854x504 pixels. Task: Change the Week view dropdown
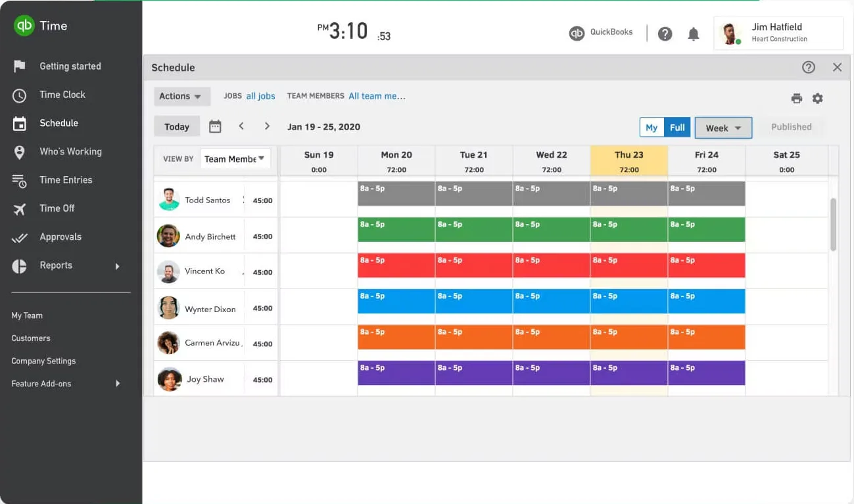point(723,127)
